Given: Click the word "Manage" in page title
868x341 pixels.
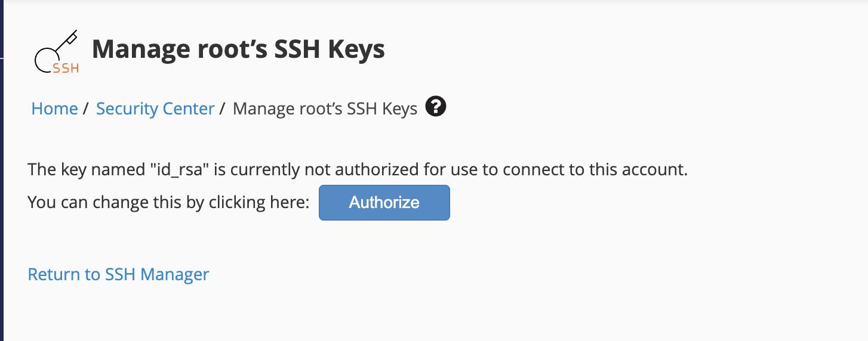Looking at the screenshot, I should (x=141, y=49).
